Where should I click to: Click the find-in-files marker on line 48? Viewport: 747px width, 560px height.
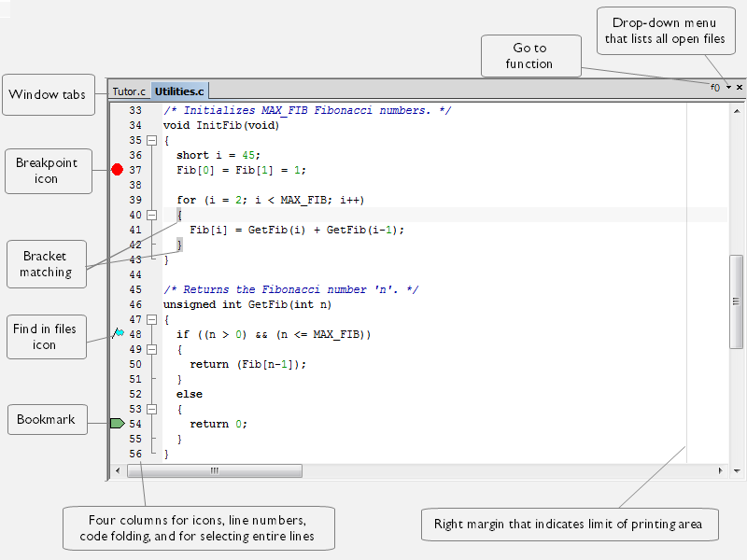click(118, 333)
